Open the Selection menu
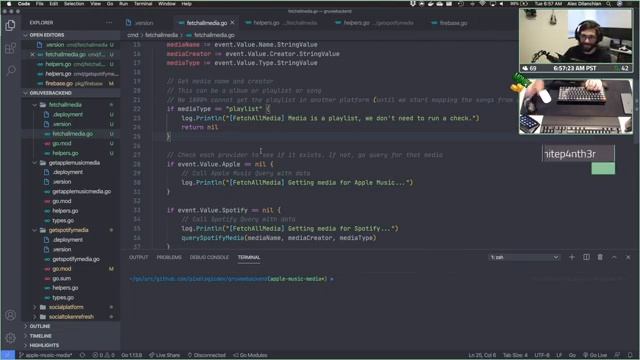Image resolution: width=640 pixels, height=360 pixels. point(74,4)
